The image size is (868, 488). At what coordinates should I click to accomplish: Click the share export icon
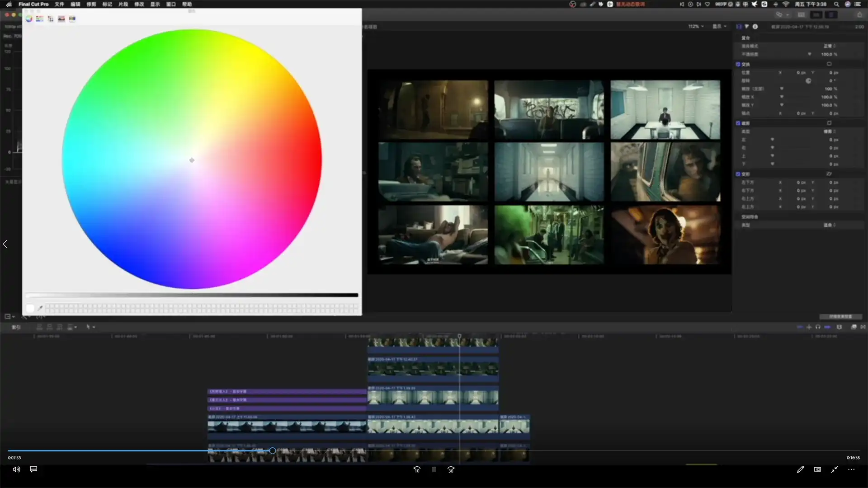(x=859, y=15)
